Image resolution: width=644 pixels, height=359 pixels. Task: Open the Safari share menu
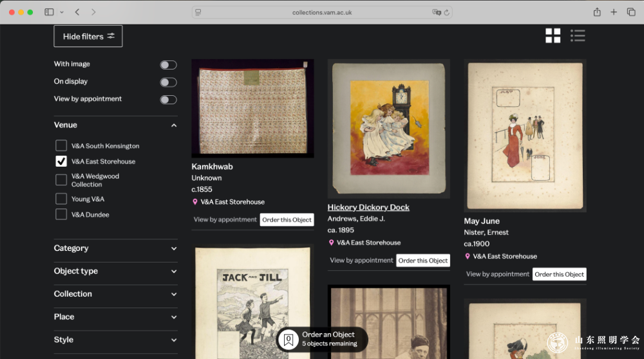[x=597, y=12]
